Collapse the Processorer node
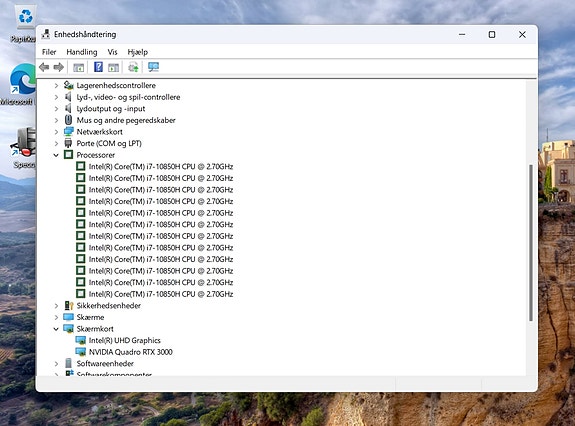 [56, 155]
